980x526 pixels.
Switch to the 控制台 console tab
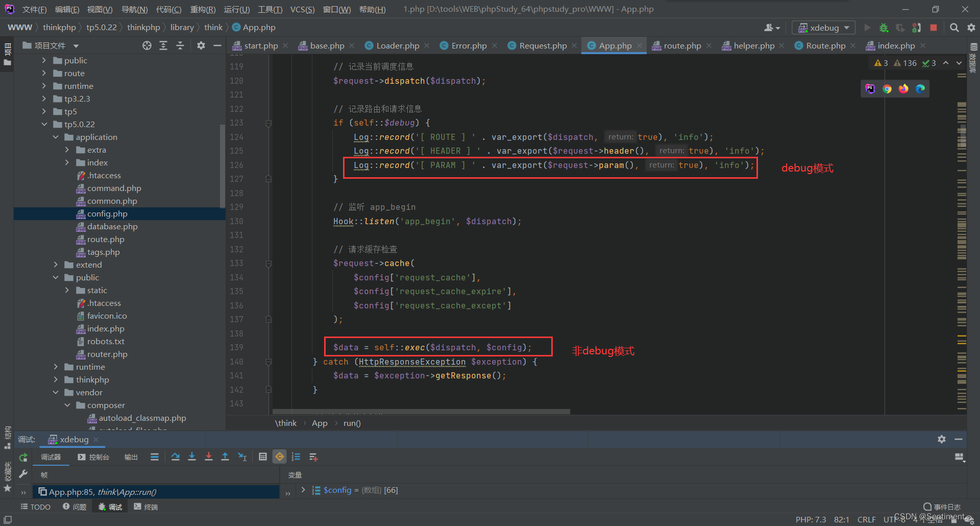coord(93,457)
